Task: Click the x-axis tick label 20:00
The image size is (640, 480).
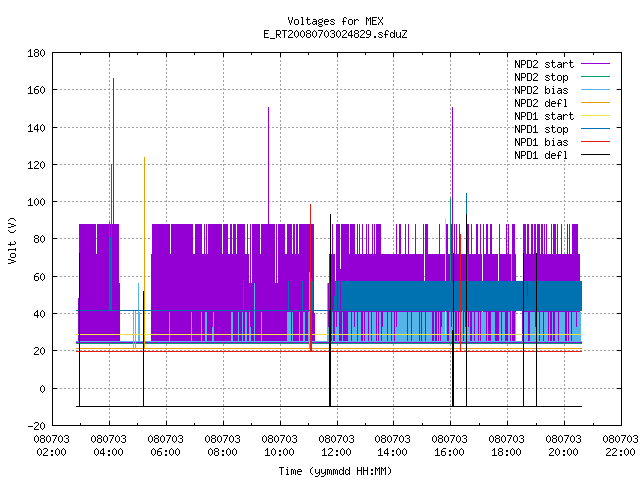Action: tap(563, 452)
